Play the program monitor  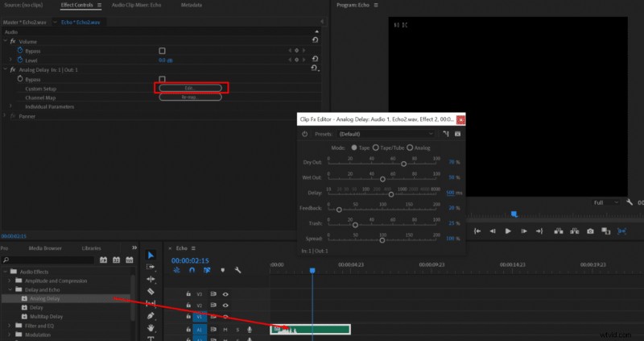[508, 231]
